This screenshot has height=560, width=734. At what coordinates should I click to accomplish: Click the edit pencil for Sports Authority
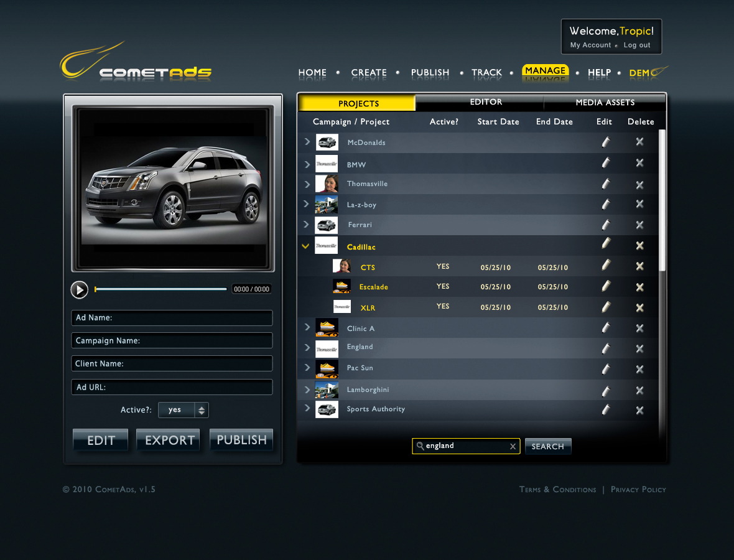click(x=606, y=409)
